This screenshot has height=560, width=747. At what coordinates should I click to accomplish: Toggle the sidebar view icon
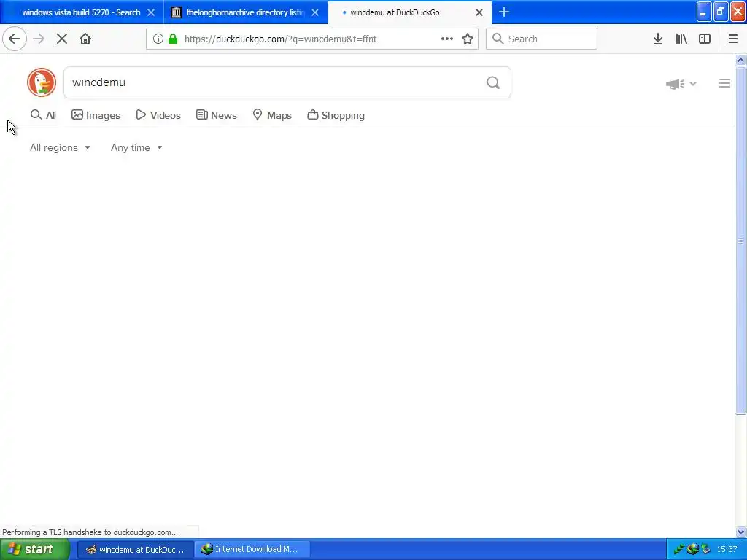(705, 39)
